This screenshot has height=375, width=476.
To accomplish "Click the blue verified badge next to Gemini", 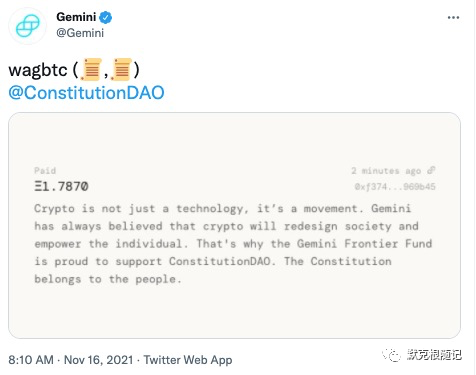I will (x=106, y=17).
